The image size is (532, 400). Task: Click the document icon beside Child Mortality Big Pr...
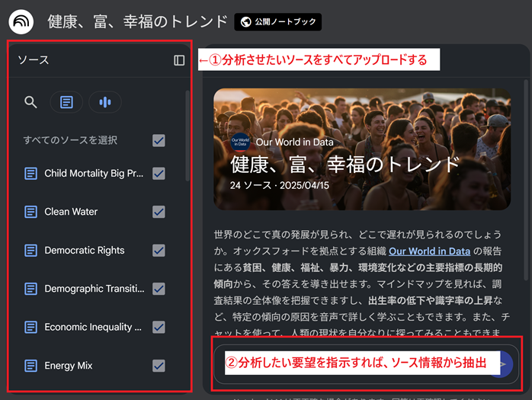31,174
